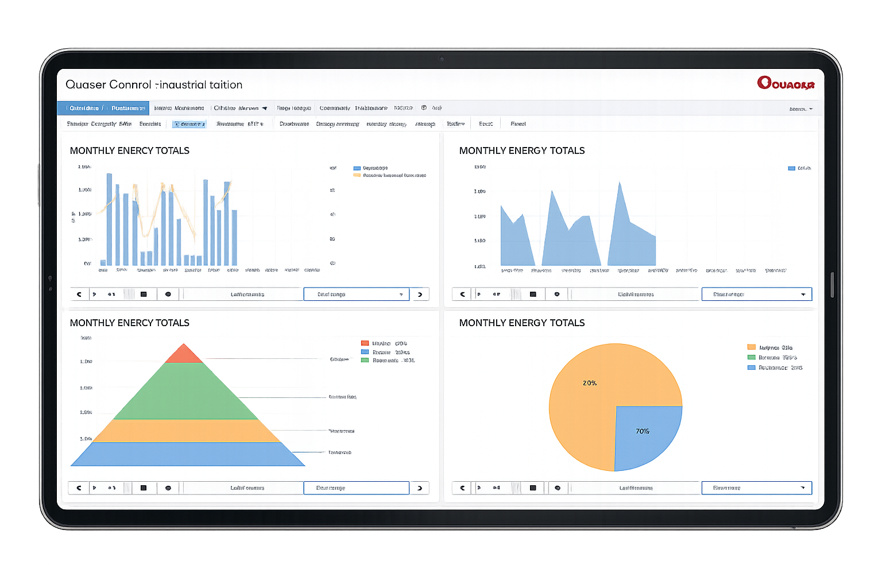Image resolution: width=882 pixels, height=588 pixels.
Task: Open the date range dropdown in the pie chart panel
Action: pyautogui.click(x=756, y=488)
